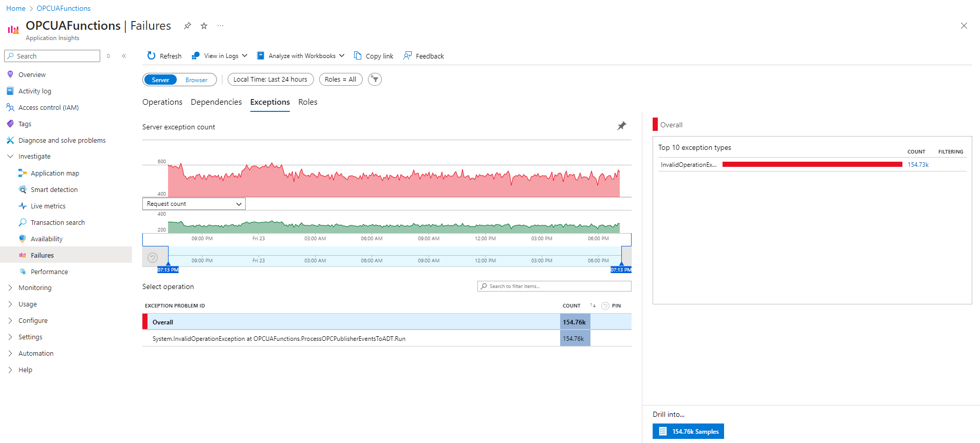The height and width of the screenshot is (443, 980).
Task: Open Live metrics
Action: pyautogui.click(x=48, y=206)
